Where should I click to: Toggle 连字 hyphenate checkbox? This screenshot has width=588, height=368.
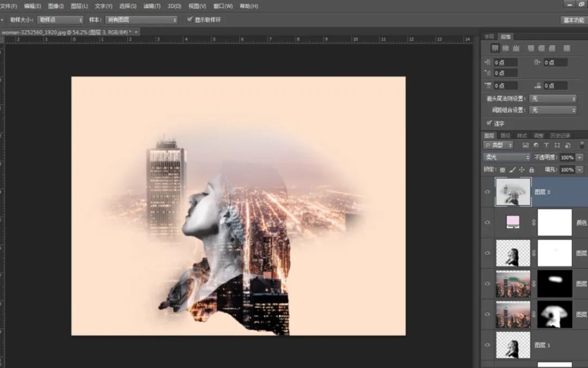[489, 122]
